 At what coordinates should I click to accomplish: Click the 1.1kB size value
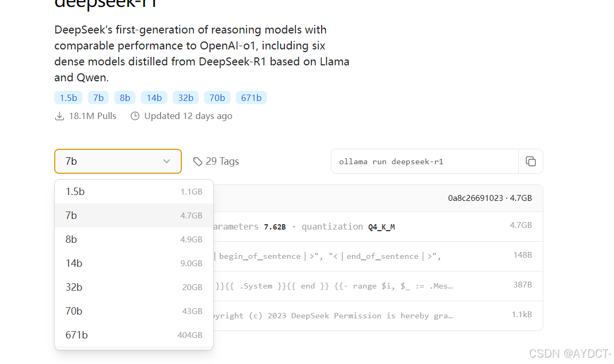(x=522, y=315)
